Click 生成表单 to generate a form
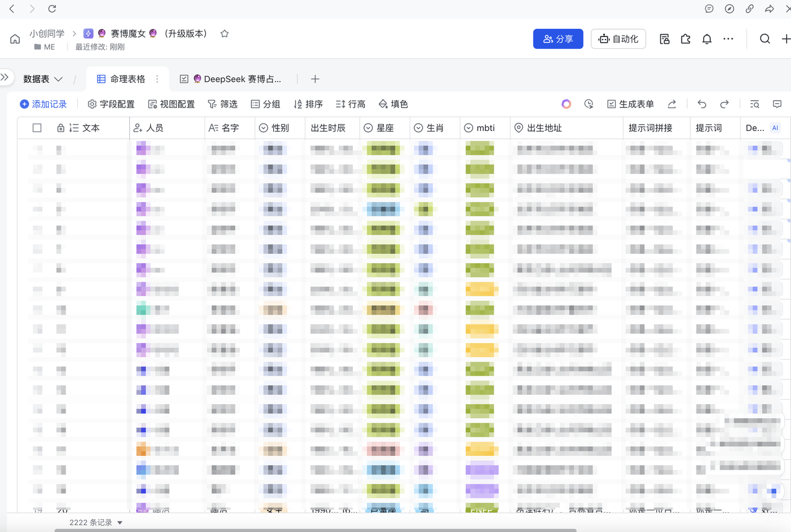This screenshot has width=791, height=532. click(x=630, y=104)
